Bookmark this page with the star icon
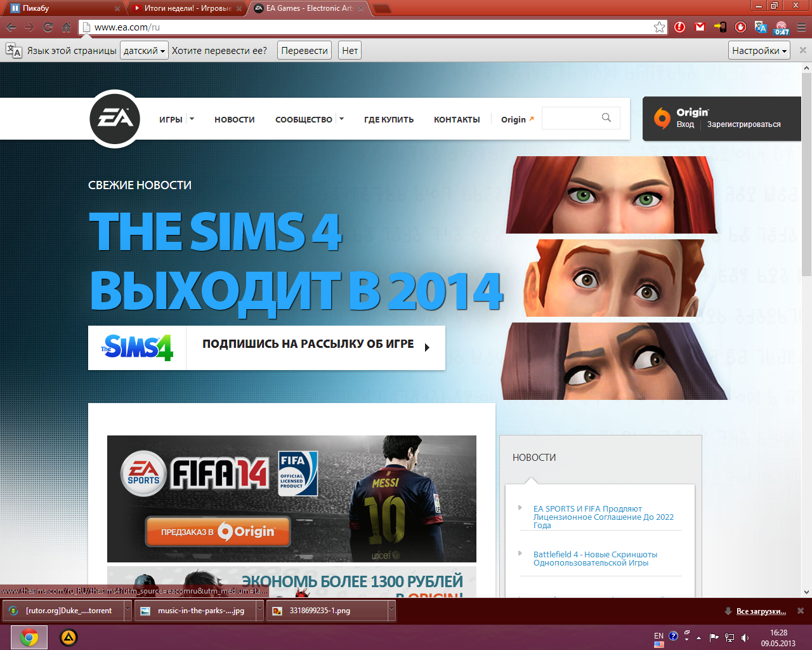This screenshot has height=650, width=812. click(660, 27)
